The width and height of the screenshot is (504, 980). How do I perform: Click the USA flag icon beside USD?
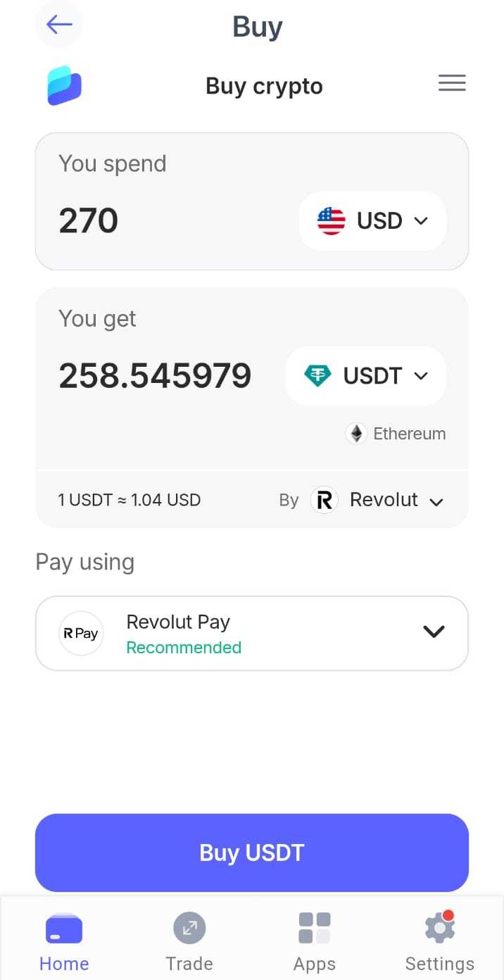point(331,220)
